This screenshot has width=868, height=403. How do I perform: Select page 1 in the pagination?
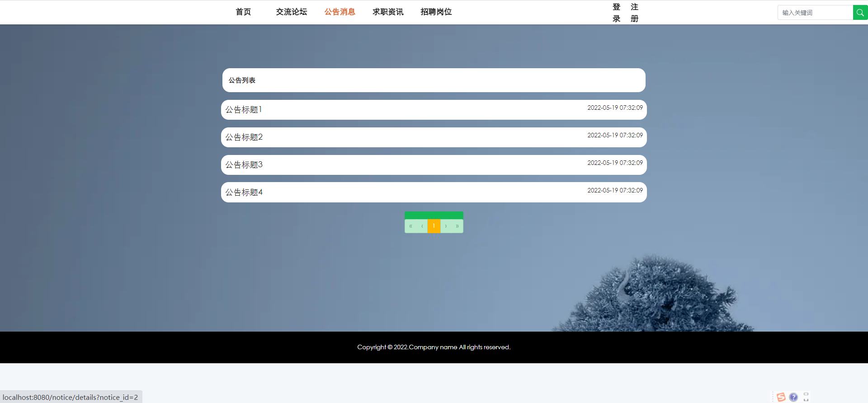[434, 226]
